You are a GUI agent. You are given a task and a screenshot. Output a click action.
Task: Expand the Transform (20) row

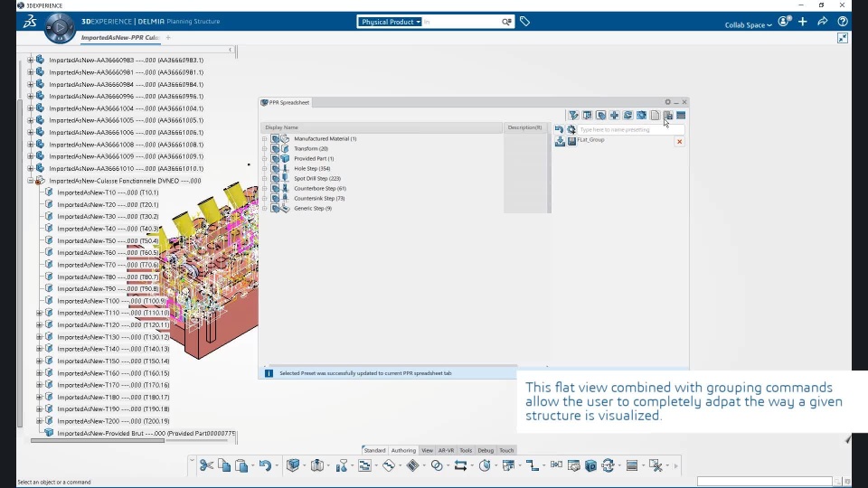coord(265,149)
